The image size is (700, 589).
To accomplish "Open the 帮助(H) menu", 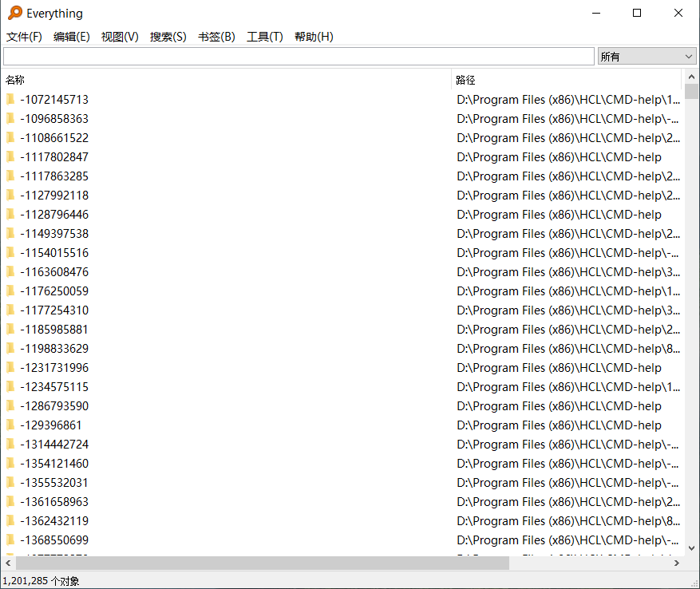I will click(314, 37).
